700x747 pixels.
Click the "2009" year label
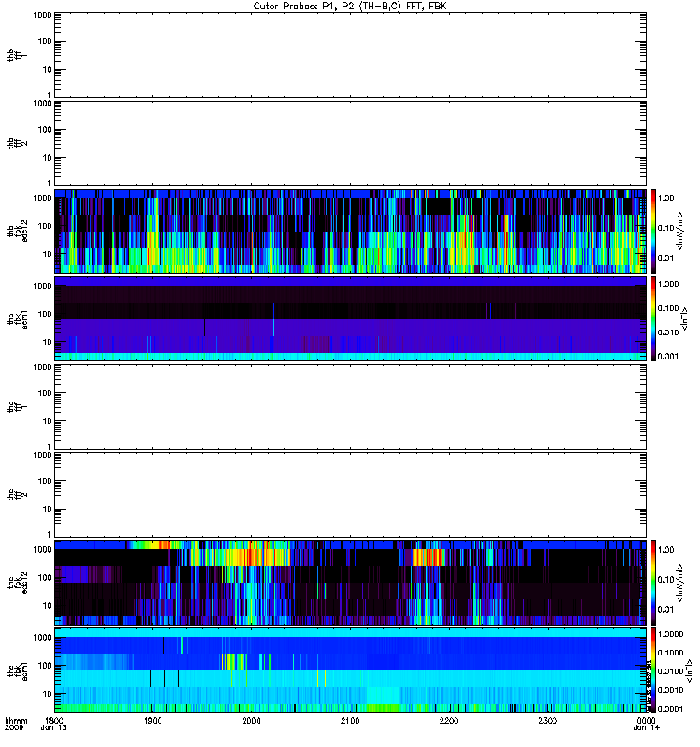pyautogui.click(x=13, y=728)
